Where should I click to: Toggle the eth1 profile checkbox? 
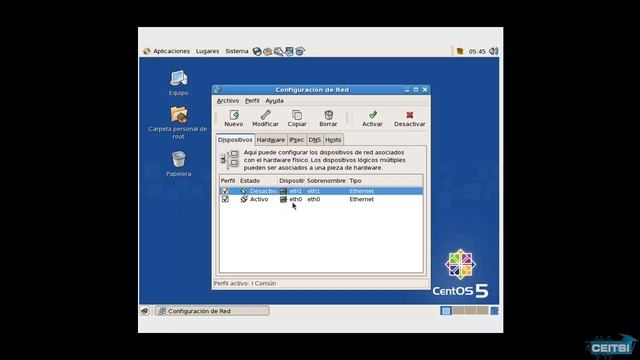[x=225, y=191]
